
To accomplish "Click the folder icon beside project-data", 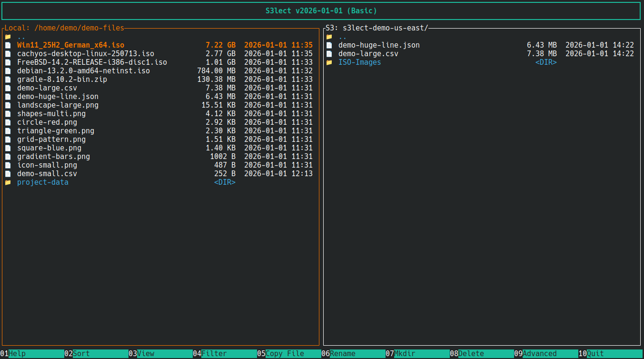I will click(8, 182).
